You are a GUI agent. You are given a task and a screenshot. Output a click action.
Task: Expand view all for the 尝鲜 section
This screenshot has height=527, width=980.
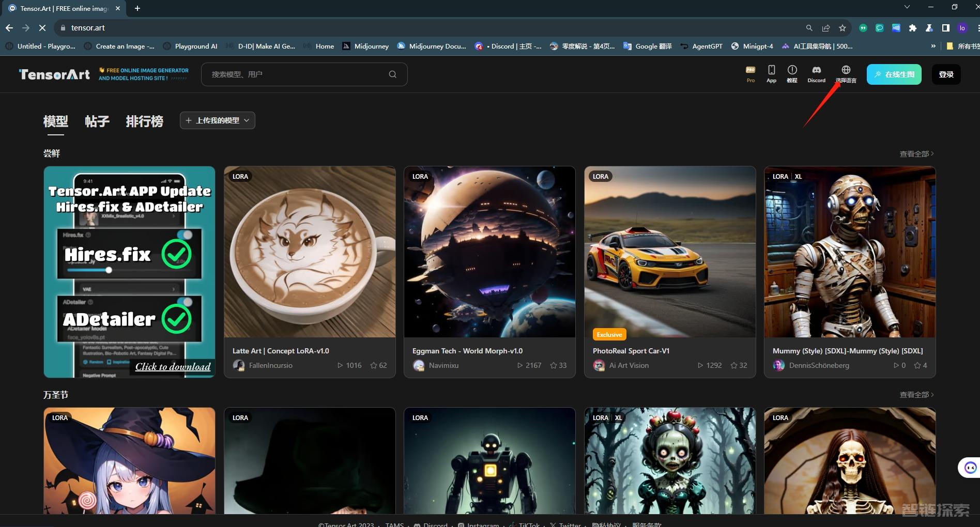[x=916, y=154]
